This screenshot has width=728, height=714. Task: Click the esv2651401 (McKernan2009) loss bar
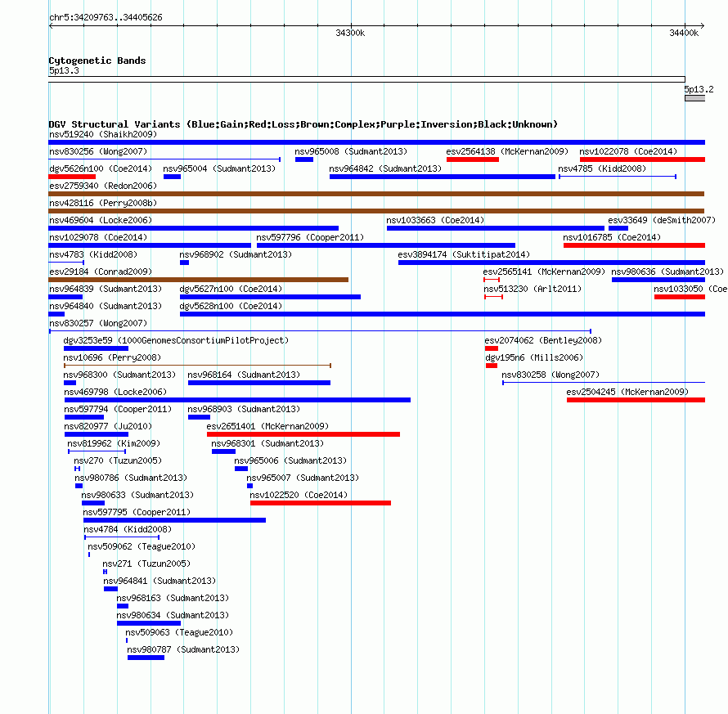click(303, 434)
